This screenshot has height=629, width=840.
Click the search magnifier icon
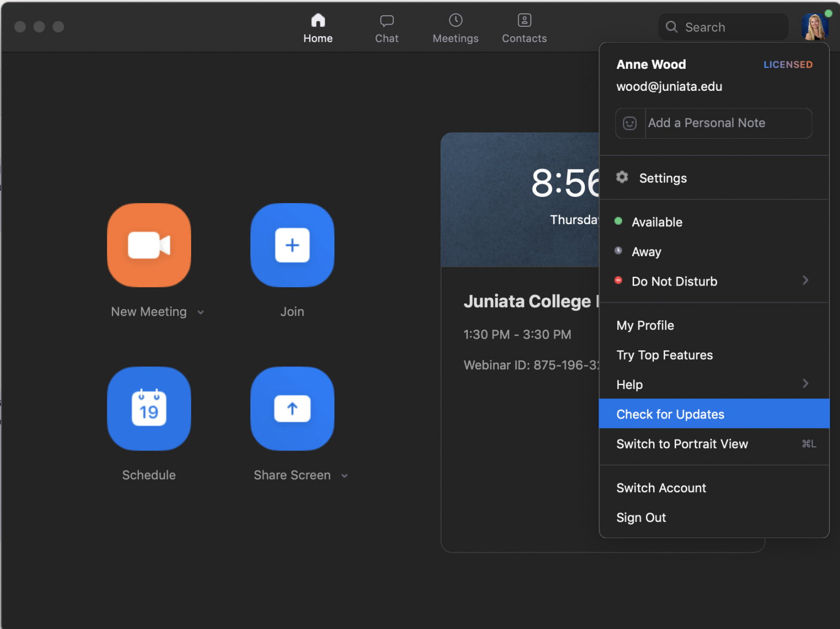tap(671, 27)
